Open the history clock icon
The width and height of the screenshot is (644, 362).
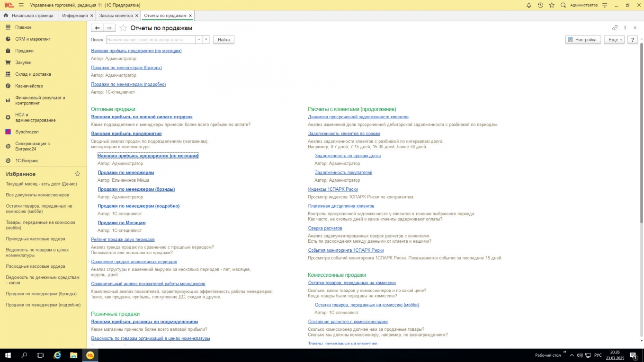(540, 5)
